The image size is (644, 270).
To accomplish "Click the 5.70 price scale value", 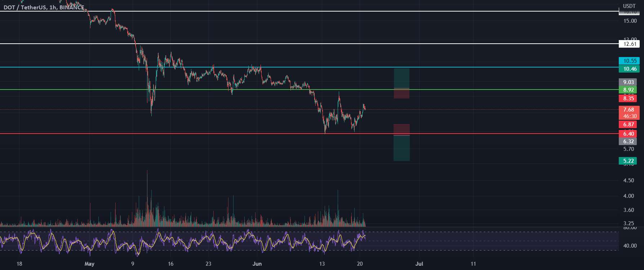I will 629,149.
